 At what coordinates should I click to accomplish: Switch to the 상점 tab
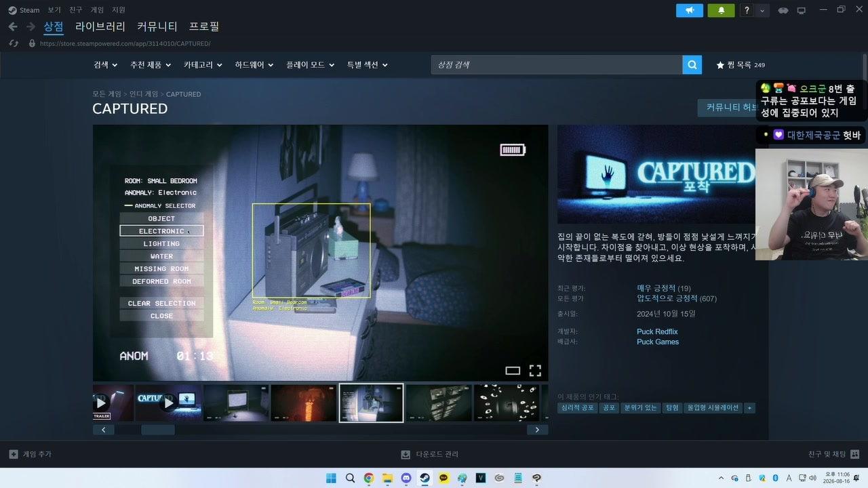(x=54, y=26)
